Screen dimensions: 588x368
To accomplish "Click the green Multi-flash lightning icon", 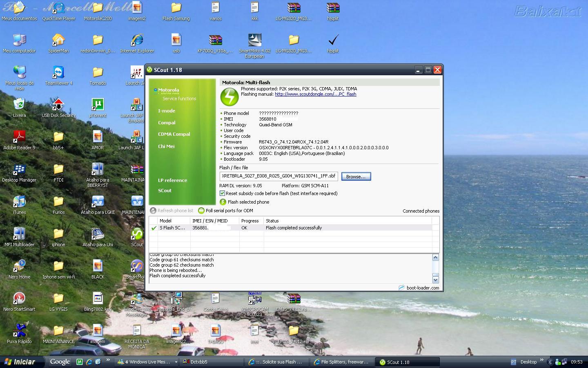I will click(229, 97).
